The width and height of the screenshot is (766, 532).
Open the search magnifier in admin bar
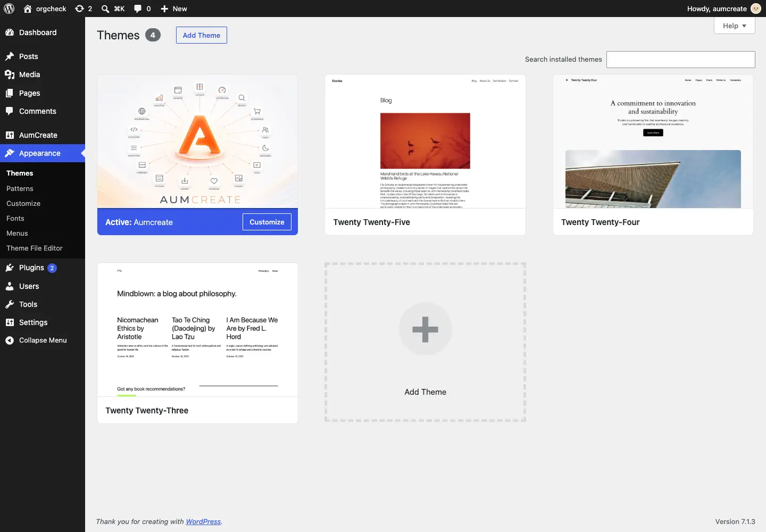click(x=105, y=9)
